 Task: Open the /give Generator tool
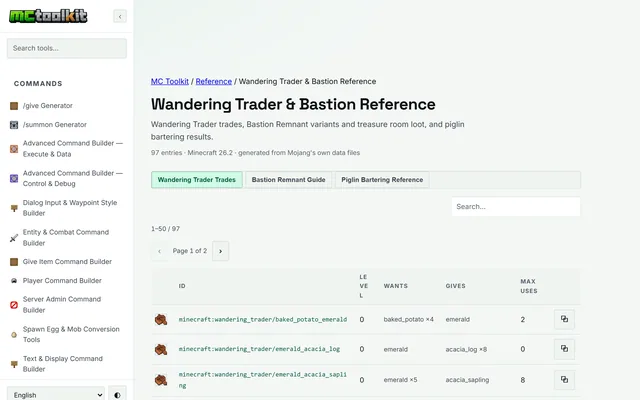pyautogui.click(x=47, y=106)
